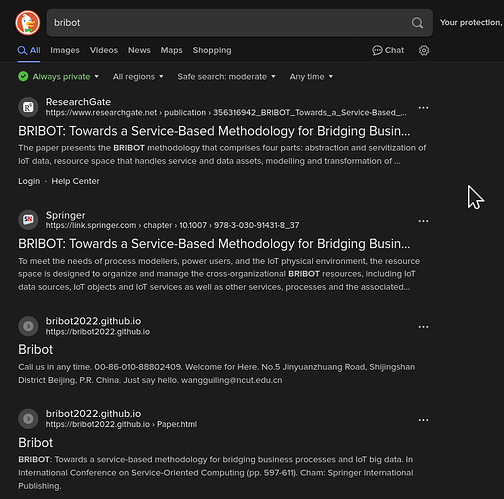Switch to the News tab
The width and height of the screenshot is (504, 499).
[x=139, y=50]
